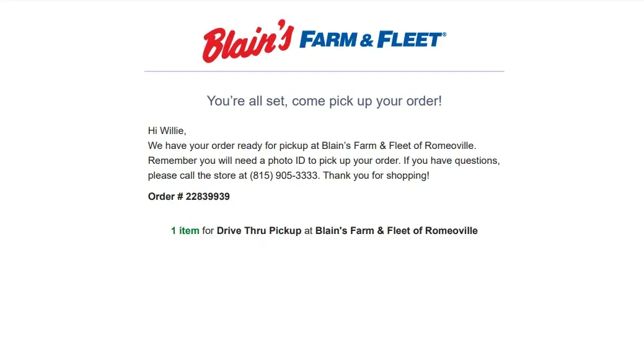Click "Thank you for shopping!" text
Viewport: 644px width, 337px height.
pos(376,176)
